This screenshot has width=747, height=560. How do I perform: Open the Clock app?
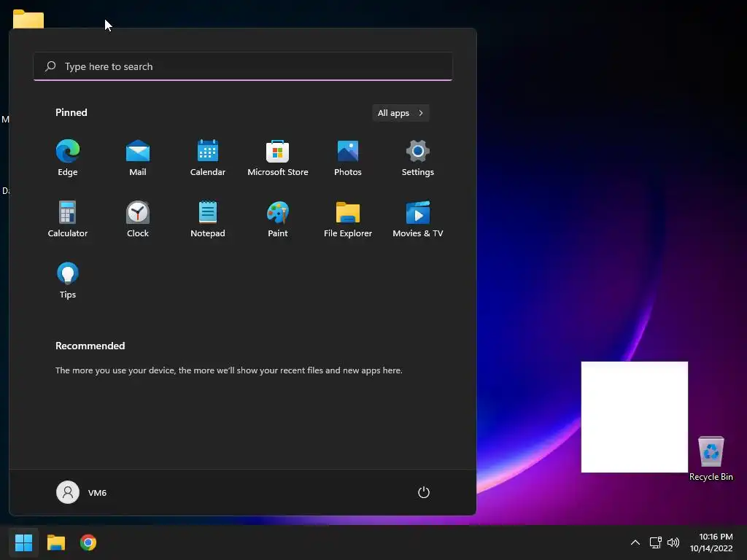[x=138, y=219]
